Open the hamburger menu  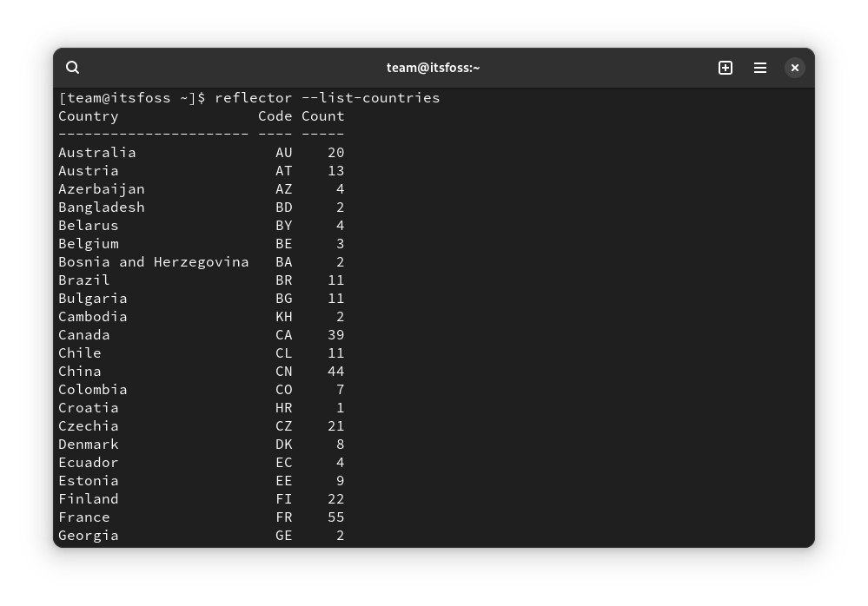point(760,68)
